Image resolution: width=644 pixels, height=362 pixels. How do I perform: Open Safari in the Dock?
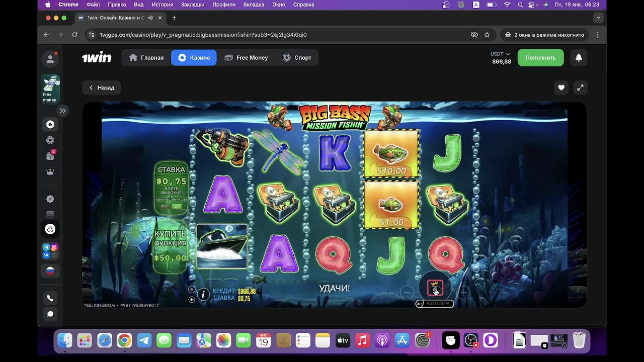[105, 340]
